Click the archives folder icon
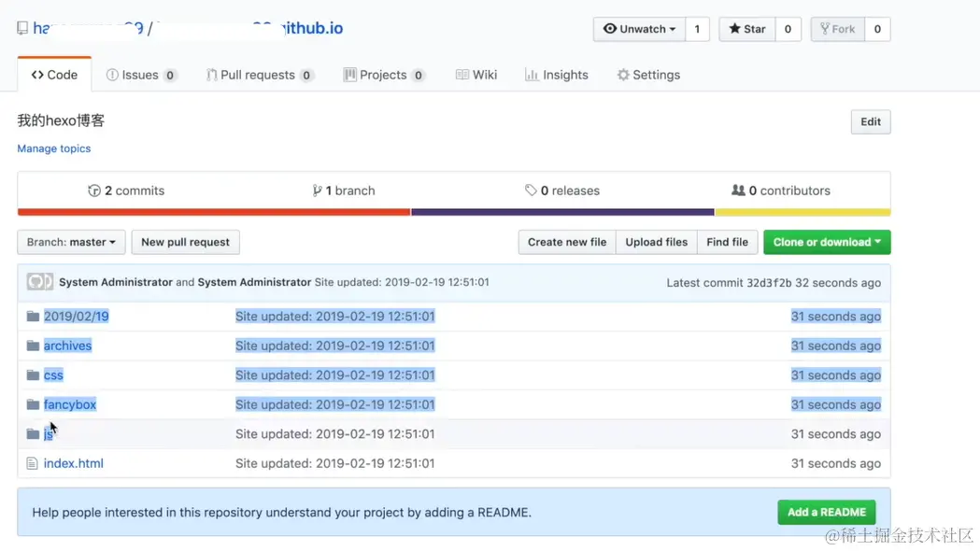This screenshot has height=551, width=980. click(33, 346)
